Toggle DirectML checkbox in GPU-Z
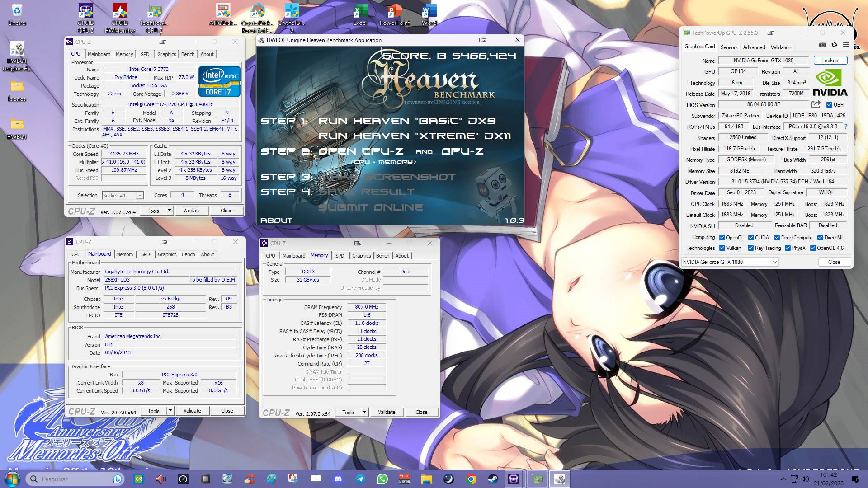 pos(820,238)
